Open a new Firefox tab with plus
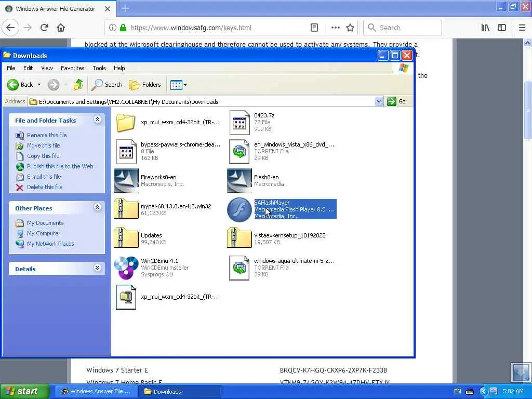This screenshot has height=399, width=532. [x=125, y=9]
